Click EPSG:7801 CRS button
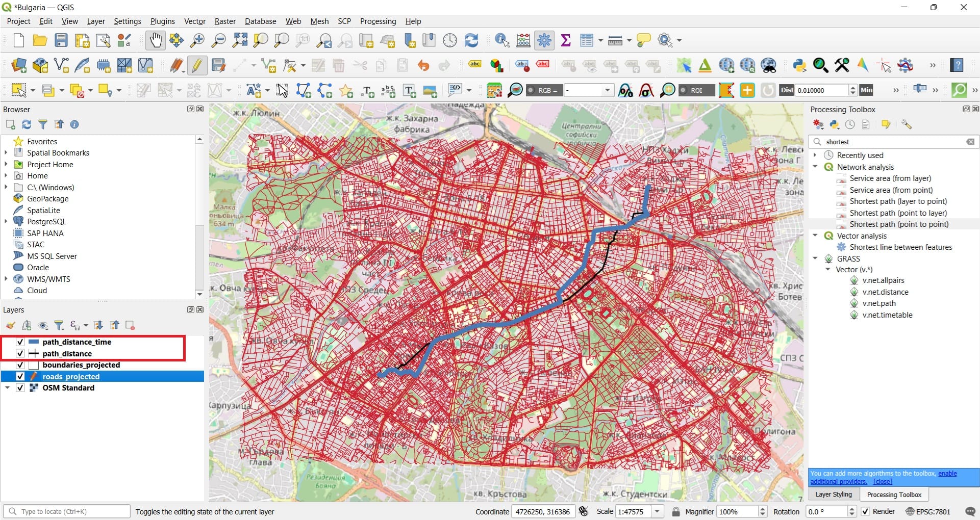The image size is (980, 520). point(928,511)
